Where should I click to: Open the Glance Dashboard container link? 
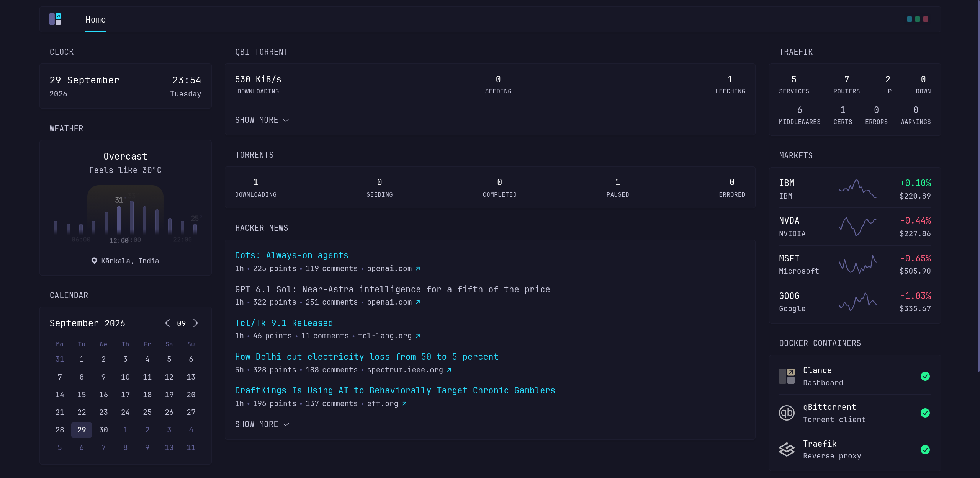pos(817,370)
